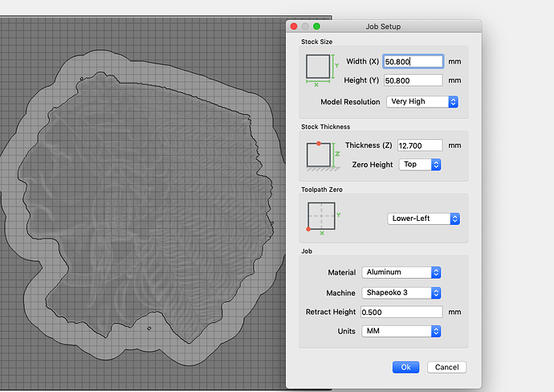Click the Ok button
This screenshot has height=392, width=554.
pyautogui.click(x=405, y=367)
